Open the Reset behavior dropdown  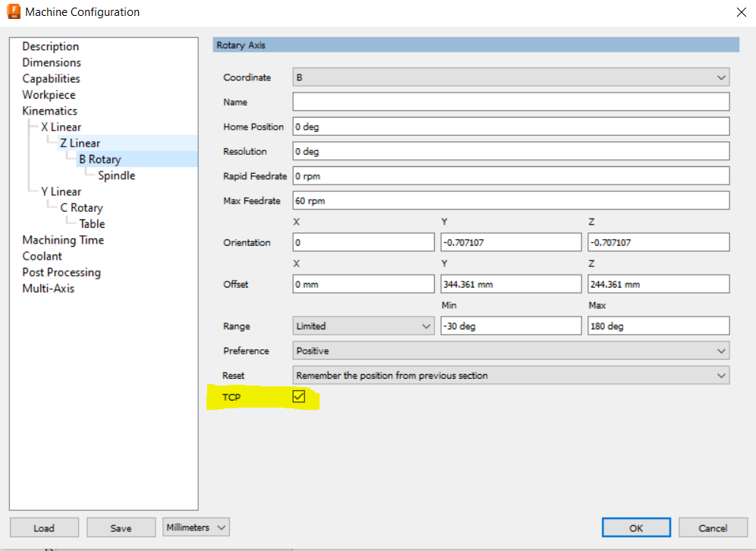[x=510, y=375]
